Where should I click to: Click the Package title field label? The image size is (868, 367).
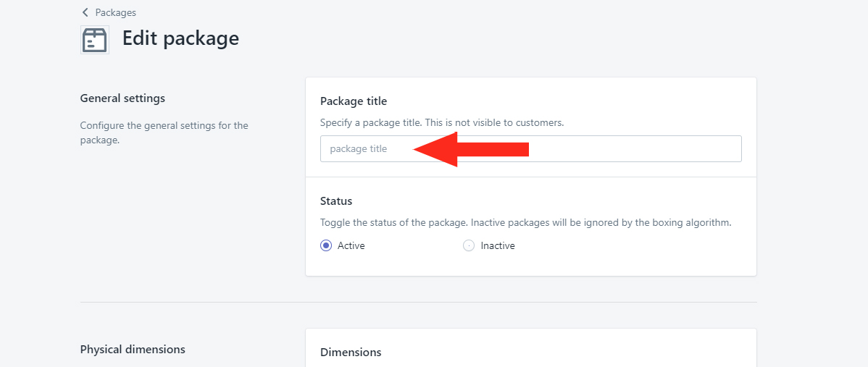click(x=354, y=101)
